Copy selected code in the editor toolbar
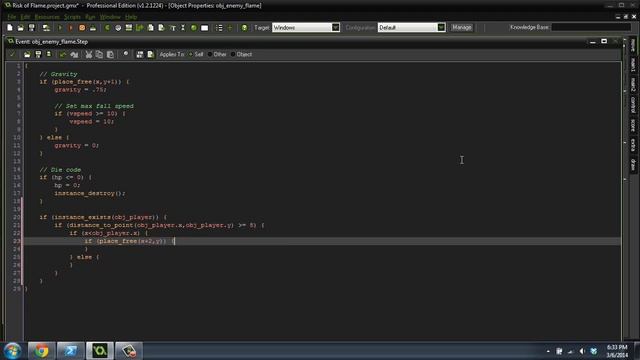This screenshot has width=640, height=360. [x=99, y=54]
